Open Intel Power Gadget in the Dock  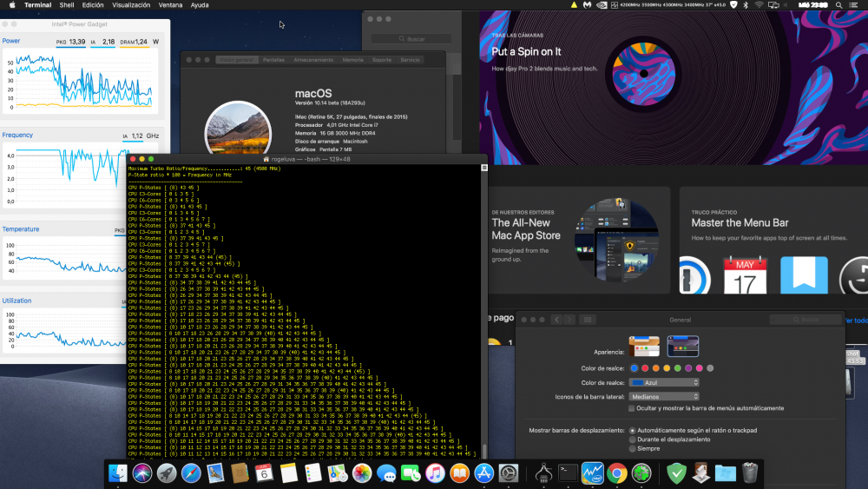point(592,473)
